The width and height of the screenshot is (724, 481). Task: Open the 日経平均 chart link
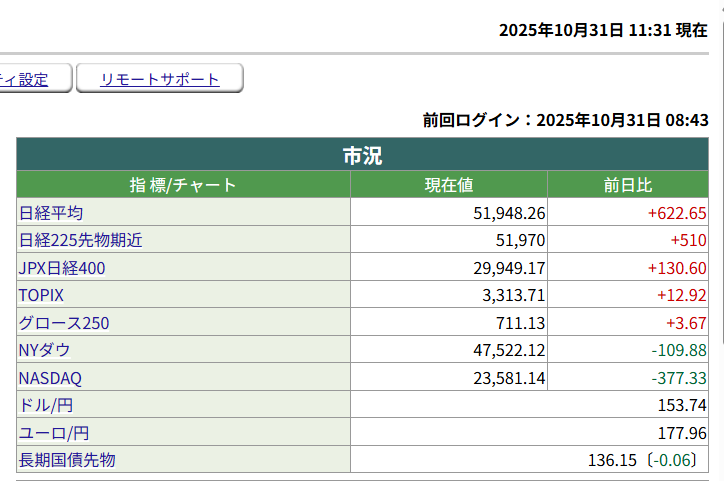tap(51, 213)
